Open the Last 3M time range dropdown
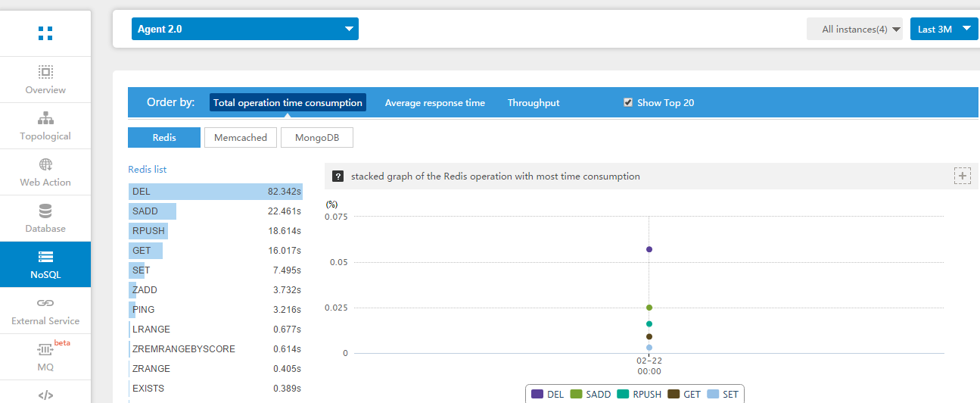Screen dimensions: 980x403 click(943, 30)
